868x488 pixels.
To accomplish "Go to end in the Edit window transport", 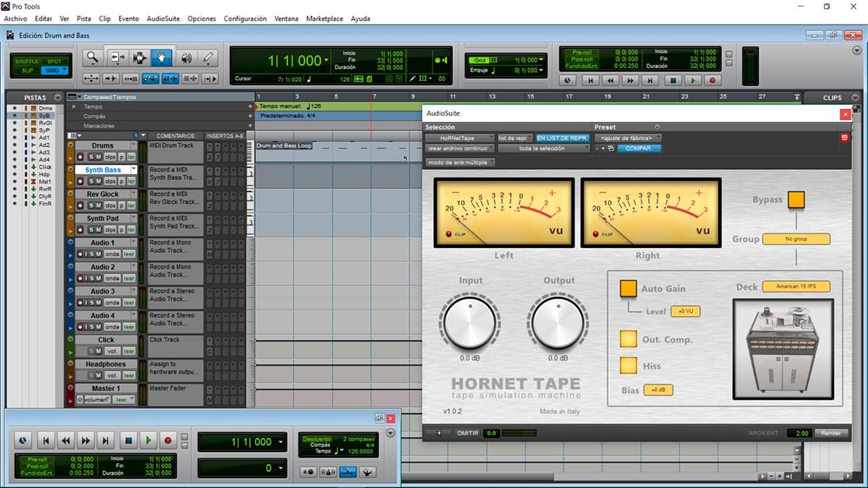I will click(x=650, y=80).
